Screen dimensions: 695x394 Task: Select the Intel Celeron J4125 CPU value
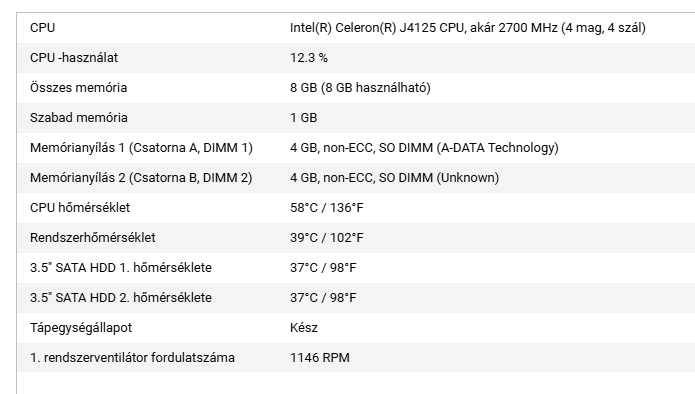pyautogui.click(x=468, y=28)
